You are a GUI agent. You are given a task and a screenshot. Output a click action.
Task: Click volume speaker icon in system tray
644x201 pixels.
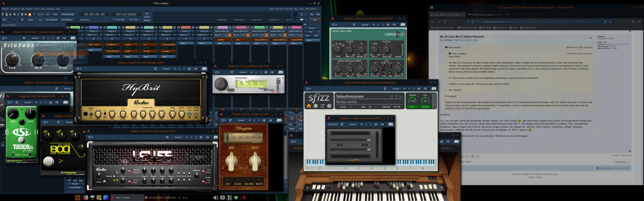[216, 197]
